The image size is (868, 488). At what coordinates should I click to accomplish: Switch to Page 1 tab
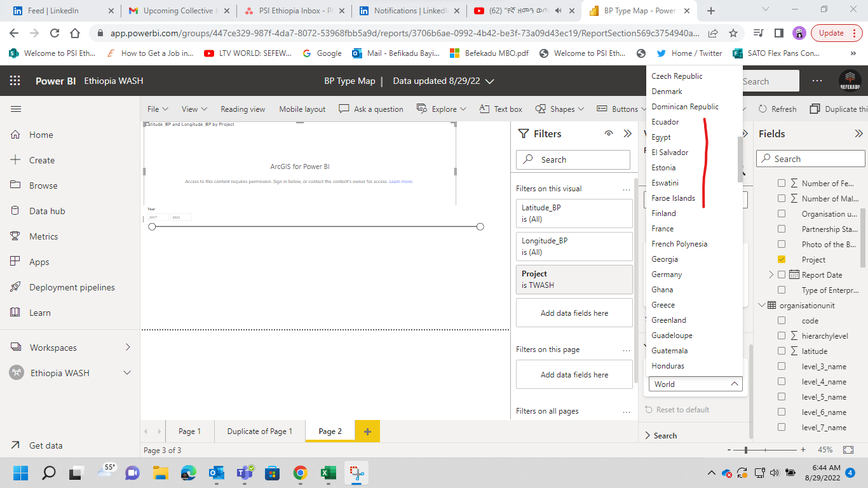point(189,431)
